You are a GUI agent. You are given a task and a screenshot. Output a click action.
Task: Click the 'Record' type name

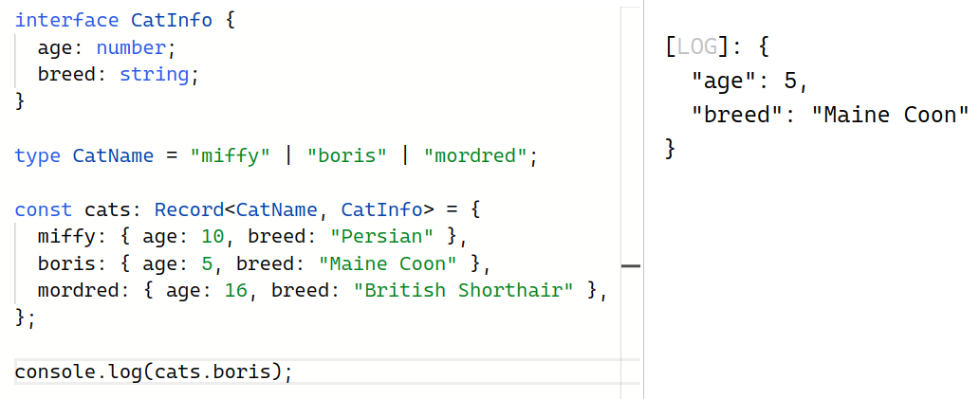pyautogui.click(x=189, y=209)
